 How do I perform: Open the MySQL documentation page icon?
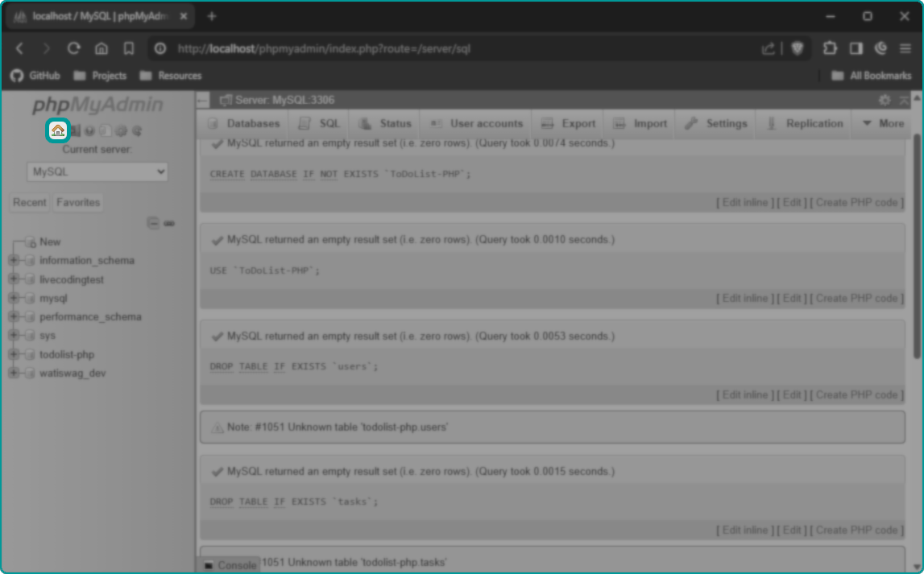106,130
